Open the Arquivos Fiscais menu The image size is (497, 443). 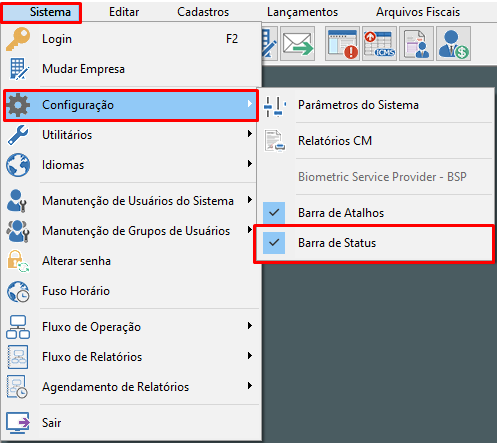click(418, 12)
